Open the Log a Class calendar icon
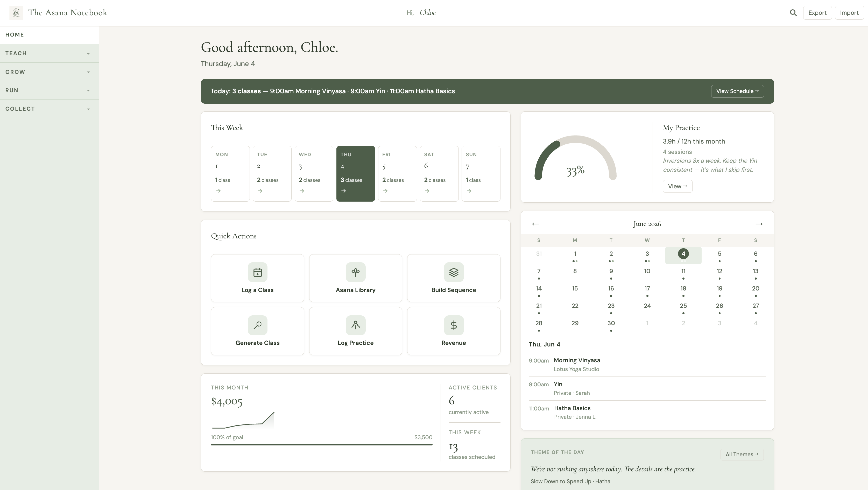 (257, 272)
